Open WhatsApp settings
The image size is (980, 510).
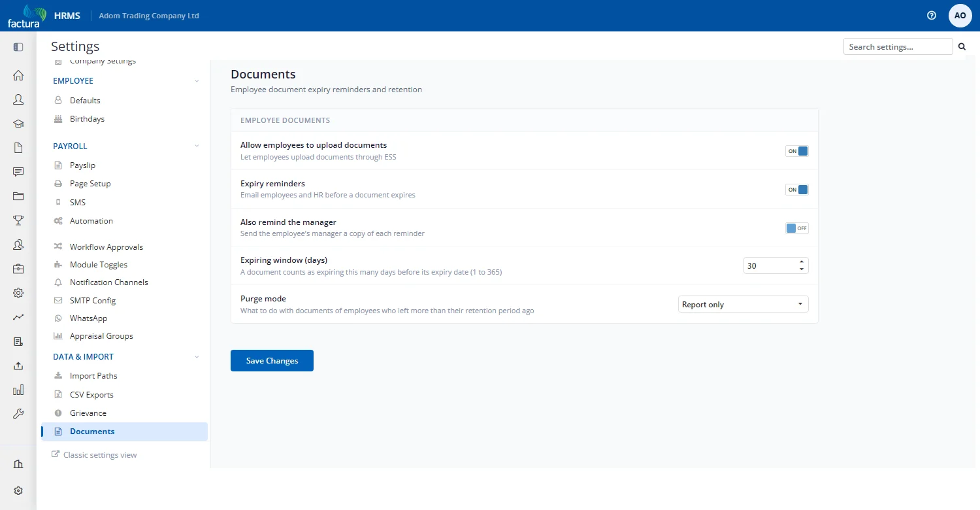coord(88,318)
